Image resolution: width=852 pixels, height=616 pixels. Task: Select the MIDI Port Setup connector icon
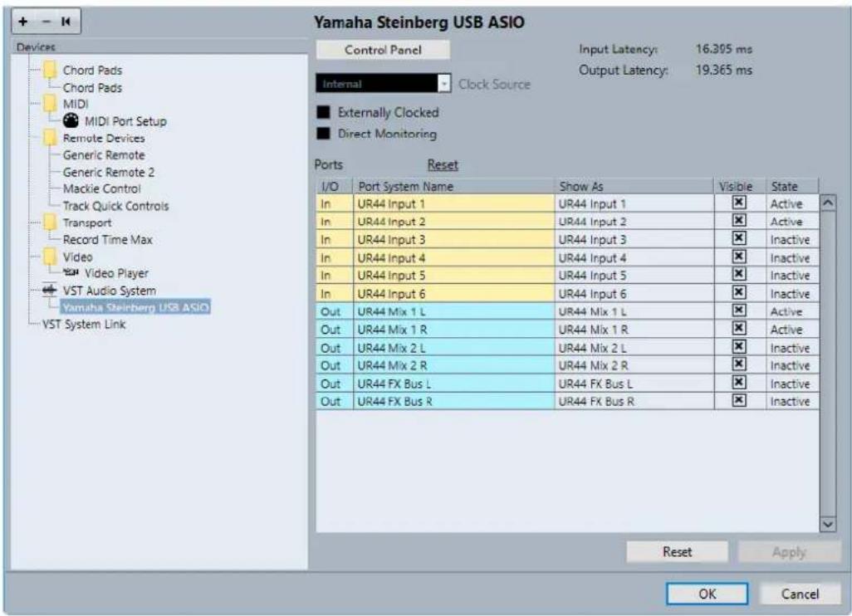[x=71, y=120]
